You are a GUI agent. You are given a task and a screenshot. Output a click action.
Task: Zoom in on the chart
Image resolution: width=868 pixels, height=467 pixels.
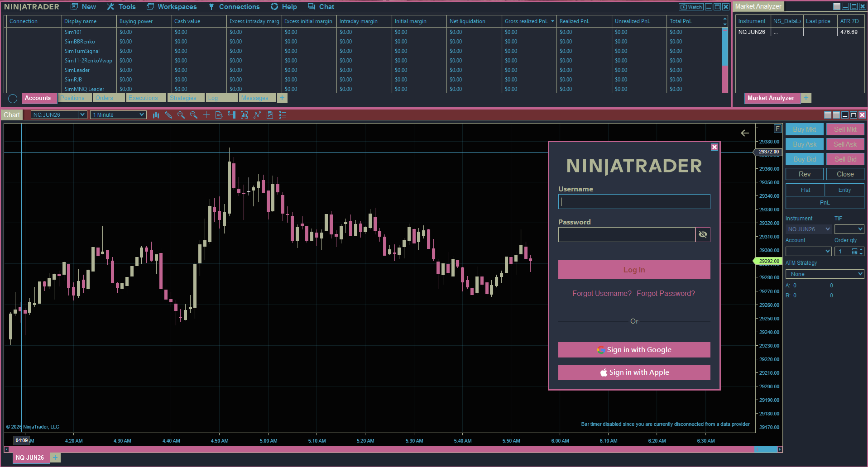point(181,115)
